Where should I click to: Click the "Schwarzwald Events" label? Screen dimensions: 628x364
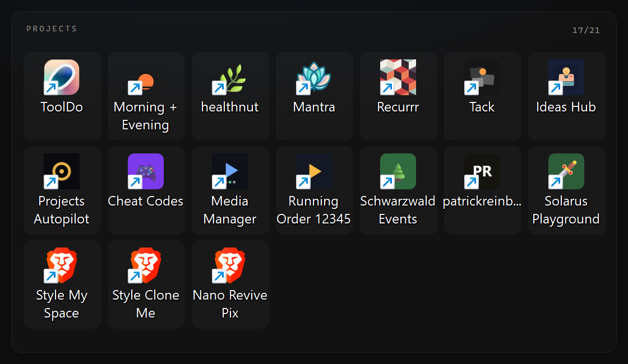[398, 210]
